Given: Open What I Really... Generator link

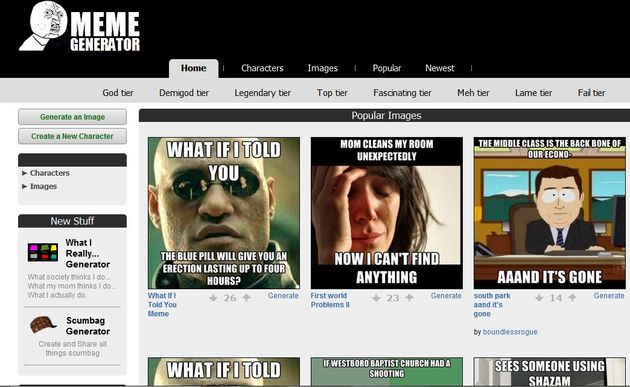Looking at the screenshot, I should point(88,254).
